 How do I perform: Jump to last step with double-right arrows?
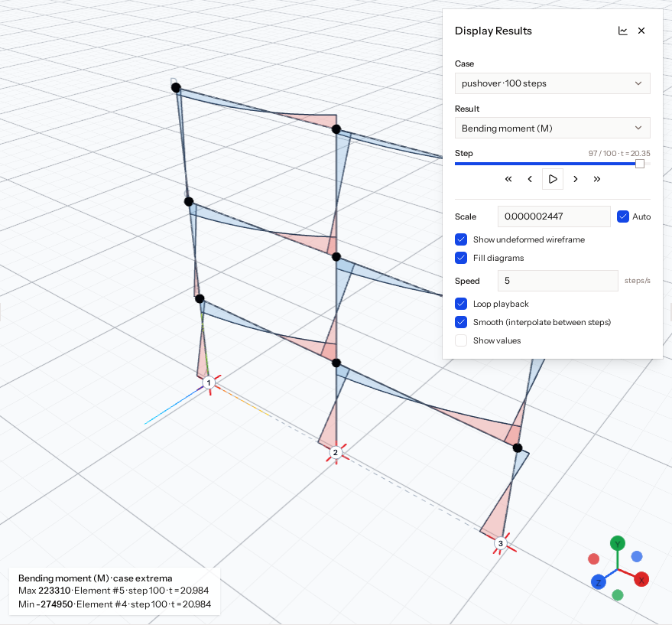(597, 179)
